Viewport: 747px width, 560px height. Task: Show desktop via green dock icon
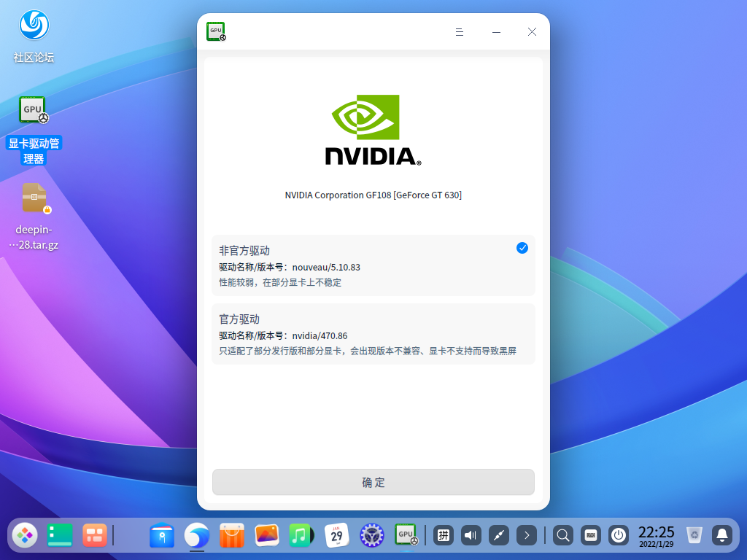pos(60,535)
